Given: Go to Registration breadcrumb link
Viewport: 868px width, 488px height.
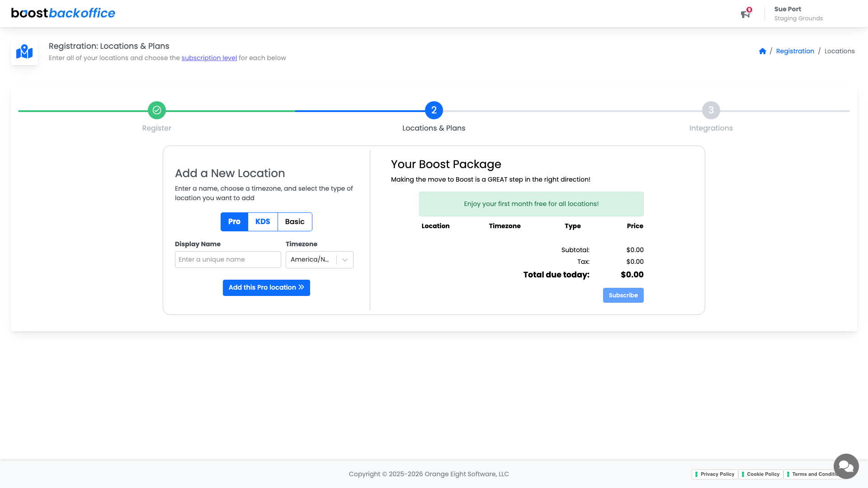Looking at the screenshot, I should [795, 51].
